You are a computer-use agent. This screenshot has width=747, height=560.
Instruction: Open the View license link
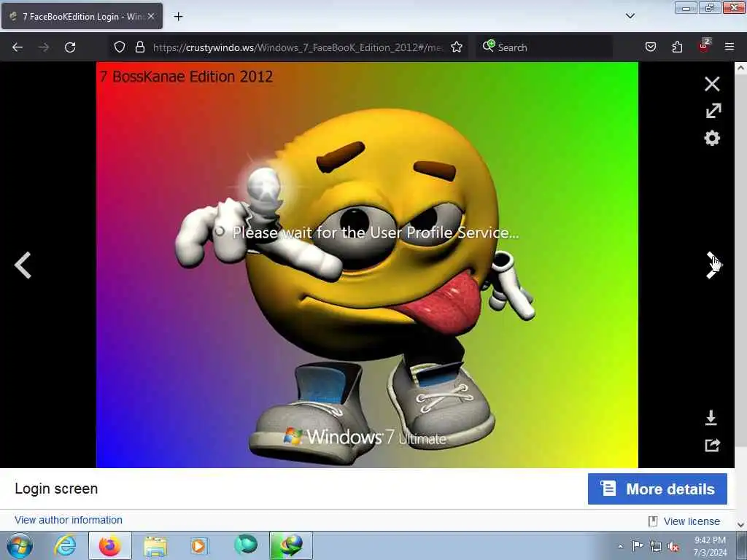coord(692,521)
